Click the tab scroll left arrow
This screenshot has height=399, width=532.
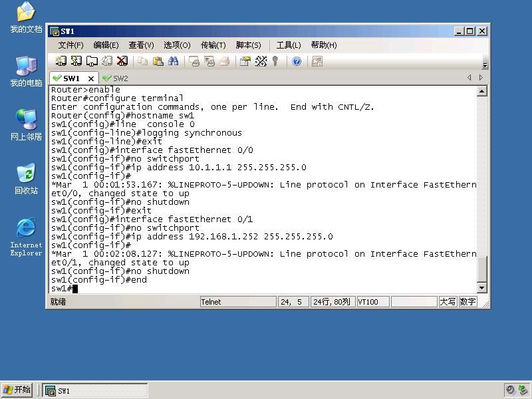(469, 77)
